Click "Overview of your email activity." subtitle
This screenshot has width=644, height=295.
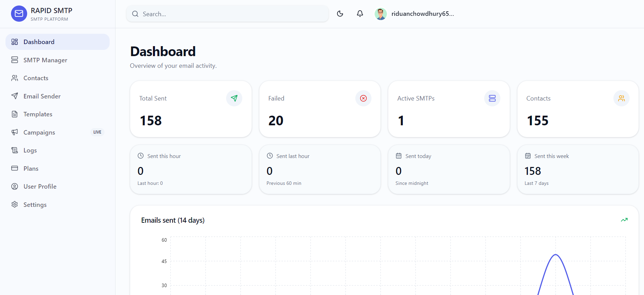173,66
